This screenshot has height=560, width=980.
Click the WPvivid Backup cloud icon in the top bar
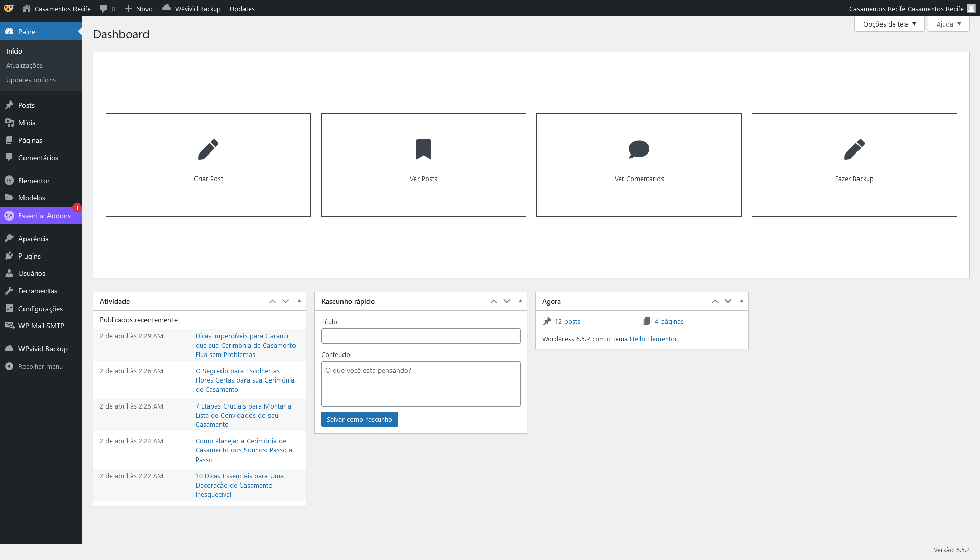(166, 8)
